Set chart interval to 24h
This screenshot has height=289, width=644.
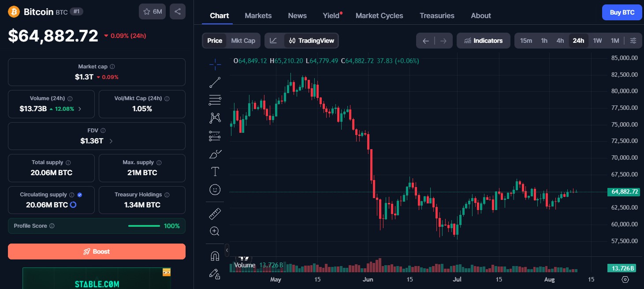pyautogui.click(x=578, y=41)
